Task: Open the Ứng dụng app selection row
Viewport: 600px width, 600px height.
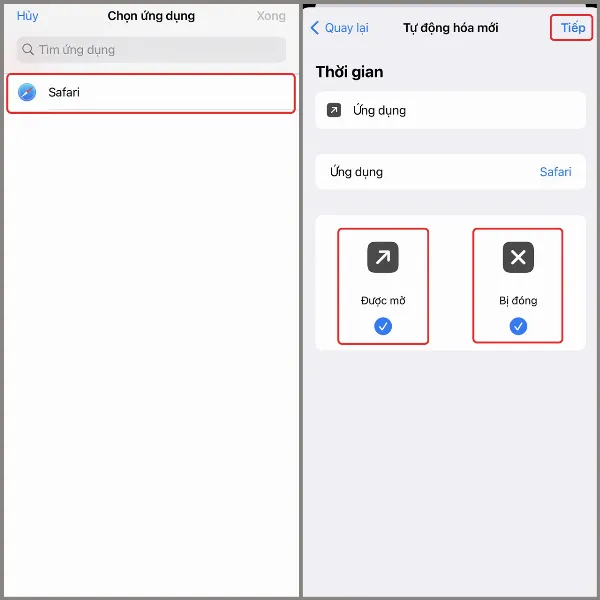Action: [450, 172]
